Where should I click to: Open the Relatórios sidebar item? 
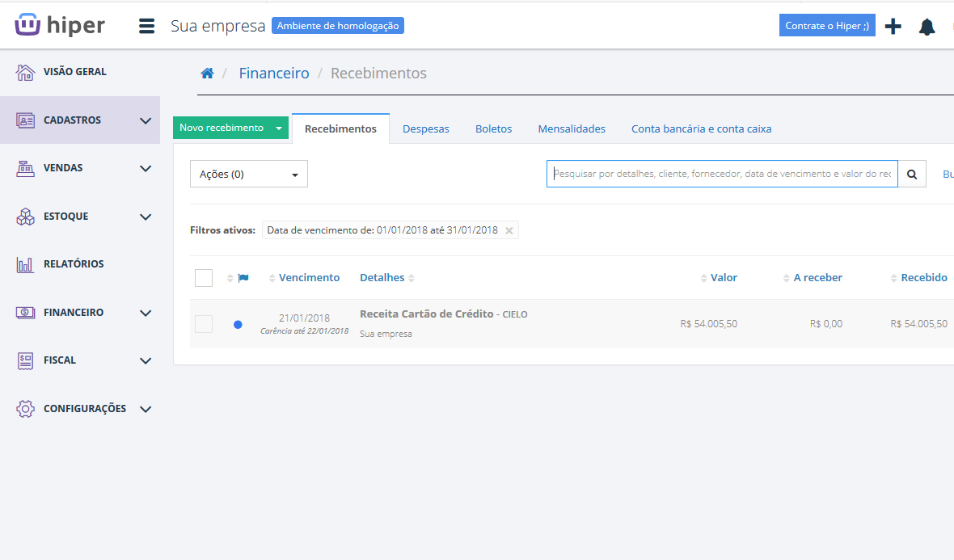pyautogui.click(x=73, y=264)
